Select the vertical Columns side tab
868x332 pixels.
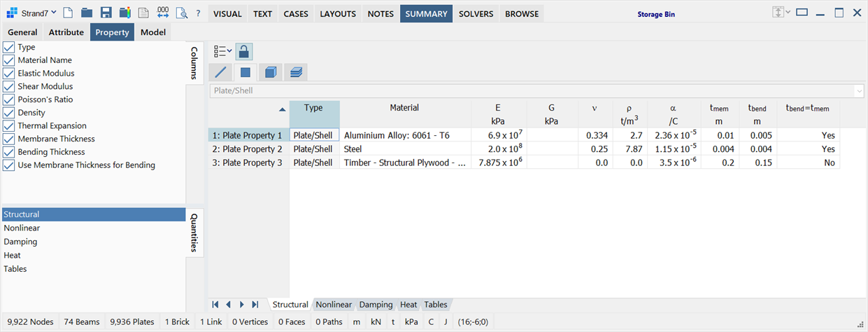(x=194, y=63)
